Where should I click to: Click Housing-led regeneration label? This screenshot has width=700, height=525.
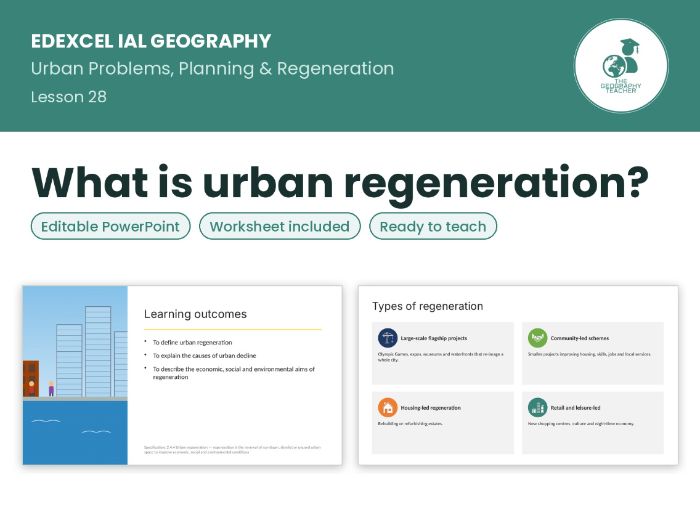click(430, 408)
